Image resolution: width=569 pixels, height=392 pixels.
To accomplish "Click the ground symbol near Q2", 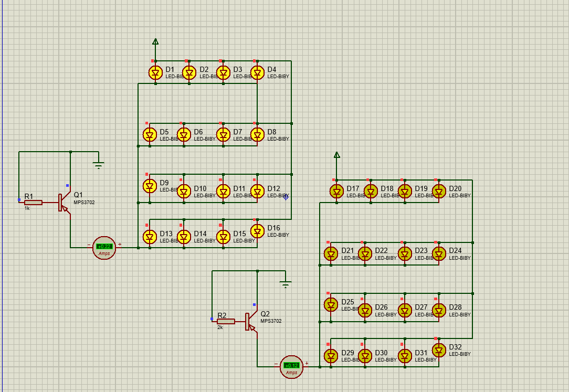I will [286, 284].
